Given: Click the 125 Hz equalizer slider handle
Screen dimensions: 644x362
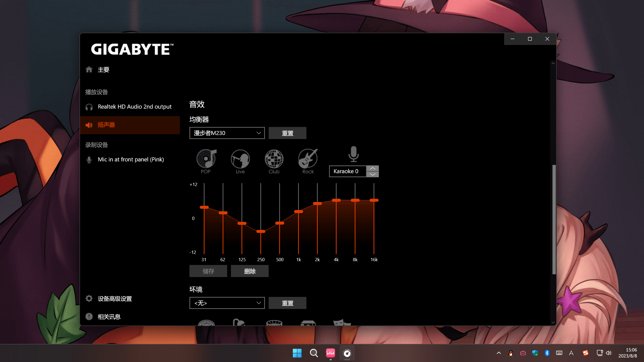Looking at the screenshot, I should 242,223.
